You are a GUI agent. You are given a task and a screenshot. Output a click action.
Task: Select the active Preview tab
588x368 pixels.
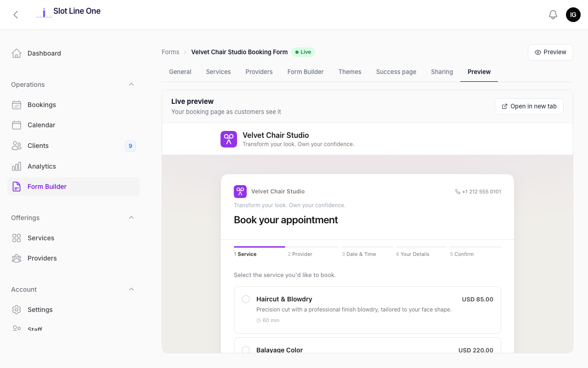click(479, 72)
